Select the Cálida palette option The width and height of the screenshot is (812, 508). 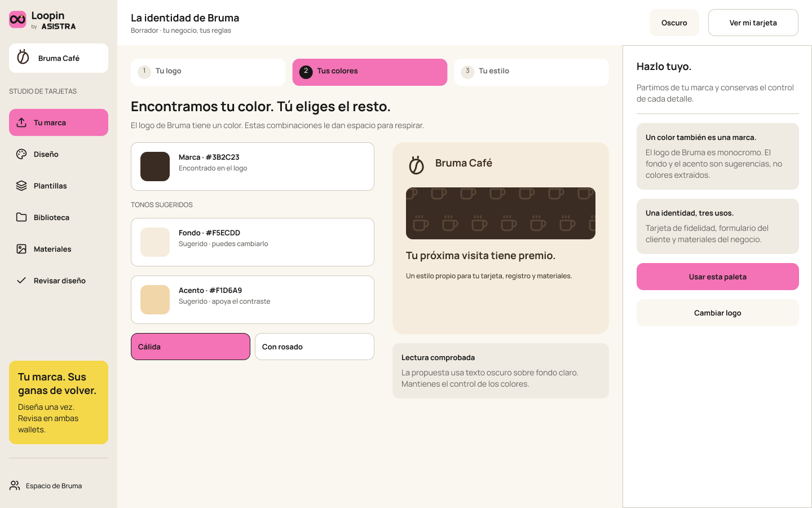191,347
